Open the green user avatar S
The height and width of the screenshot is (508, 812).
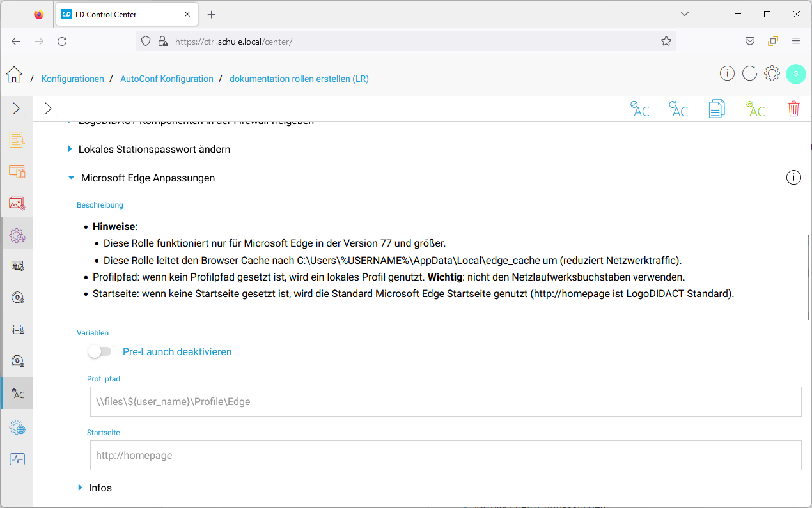point(796,73)
